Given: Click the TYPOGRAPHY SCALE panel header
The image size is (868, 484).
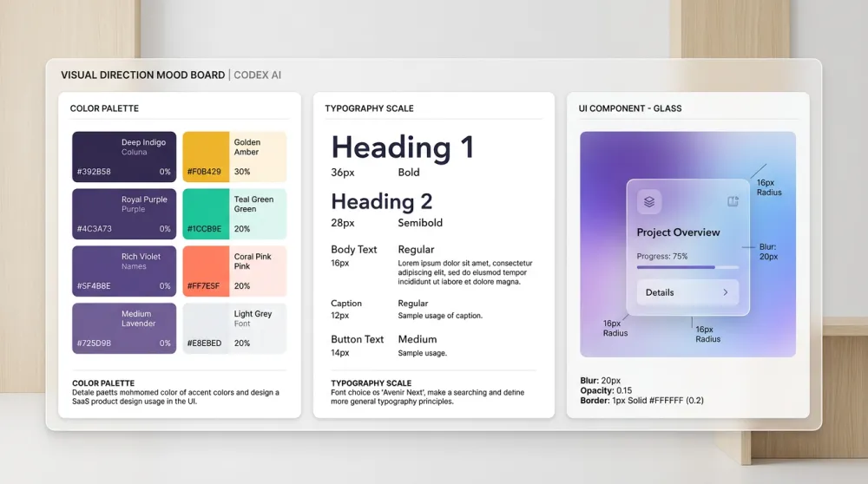Looking at the screenshot, I should 369,108.
